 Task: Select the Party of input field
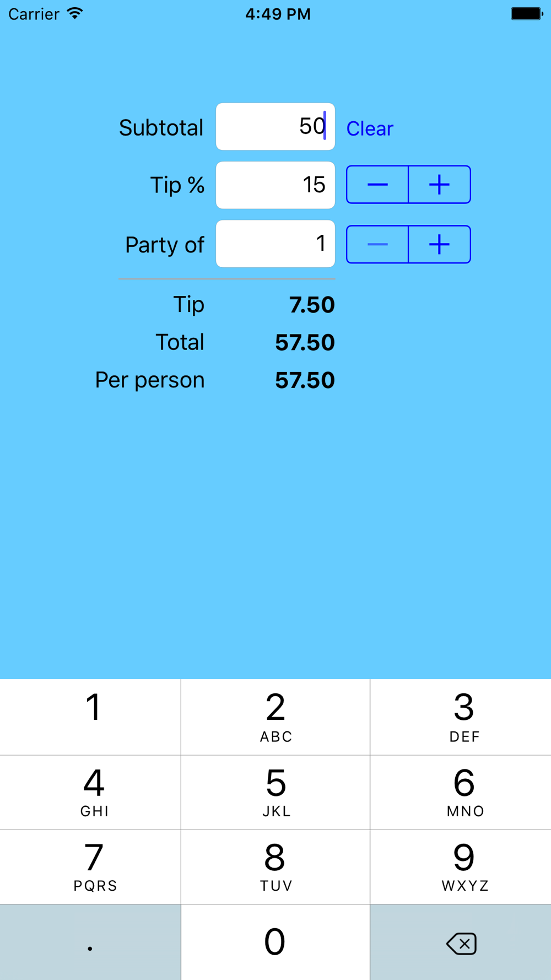275,244
